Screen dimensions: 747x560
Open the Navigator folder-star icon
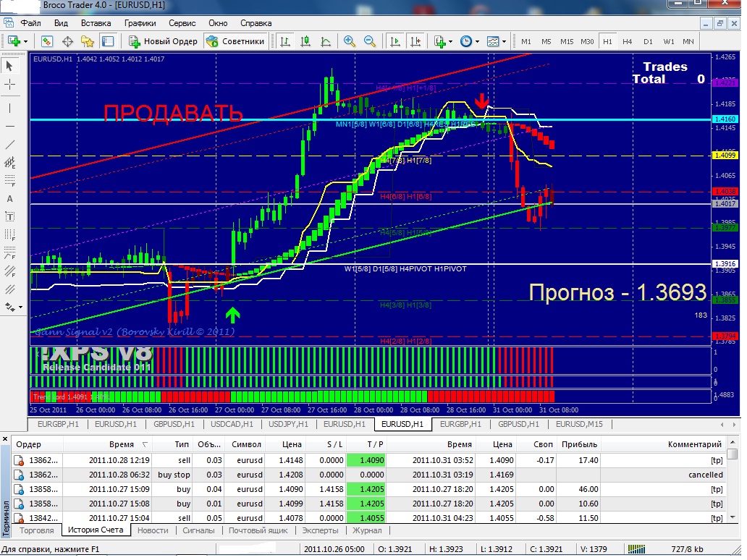pyautogui.click(x=88, y=42)
